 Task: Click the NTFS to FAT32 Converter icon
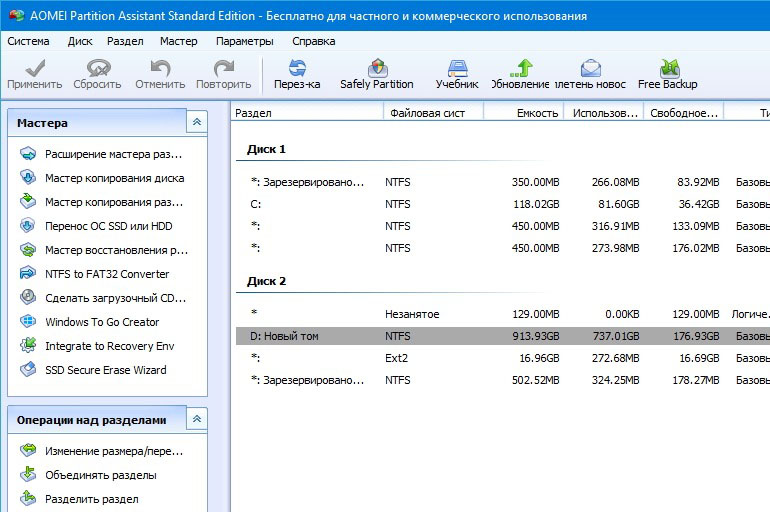pos(28,273)
